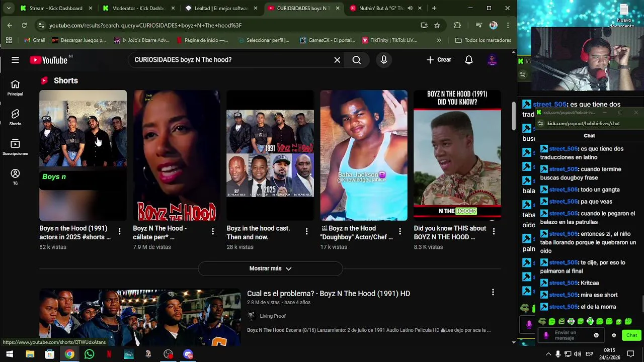The width and height of the screenshot is (644, 362).
Task: Mute the Nuthin' But A G tab audio
Action: tap(410, 8)
